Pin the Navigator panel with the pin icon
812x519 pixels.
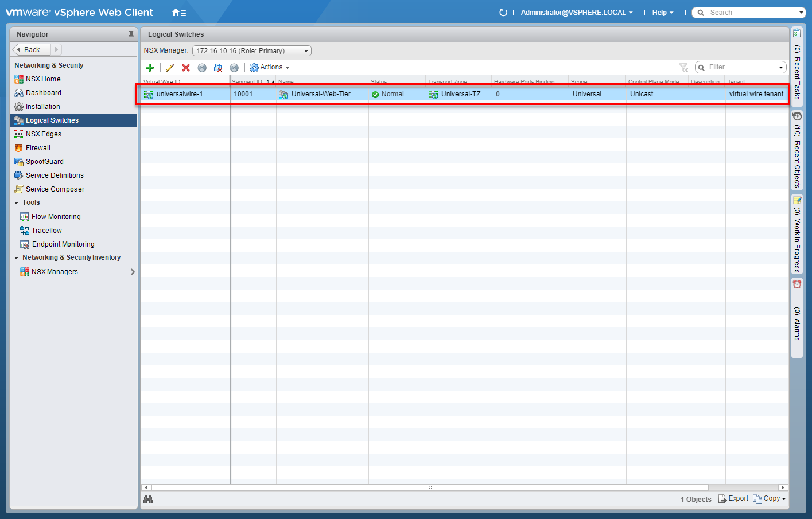tap(131, 34)
